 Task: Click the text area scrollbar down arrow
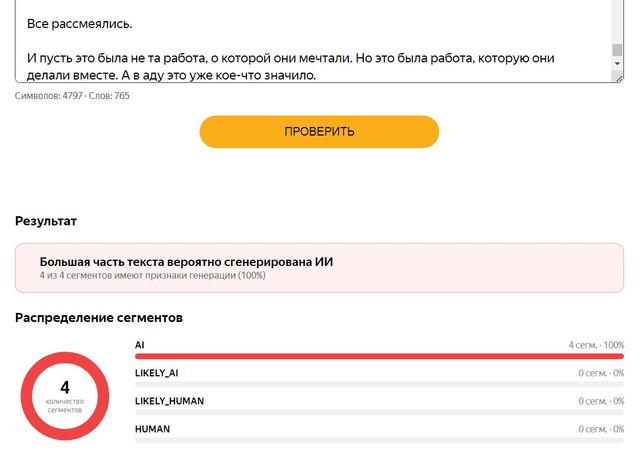(617, 63)
